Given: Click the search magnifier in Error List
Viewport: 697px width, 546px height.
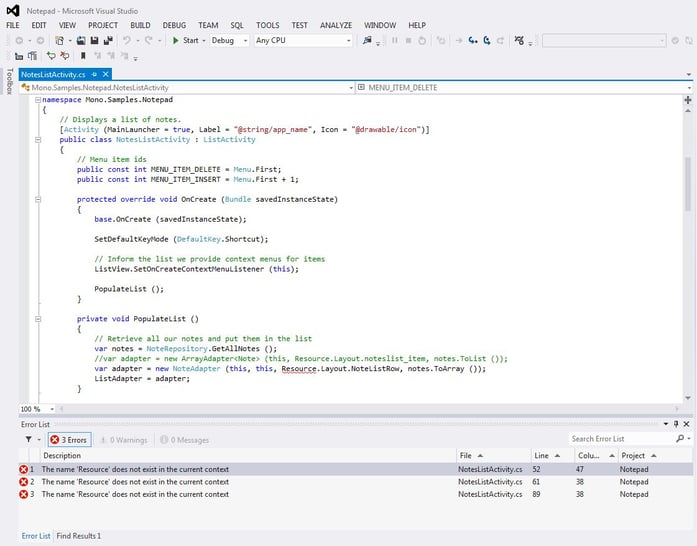Looking at the screenshot, I should click(x=680, y=439).
